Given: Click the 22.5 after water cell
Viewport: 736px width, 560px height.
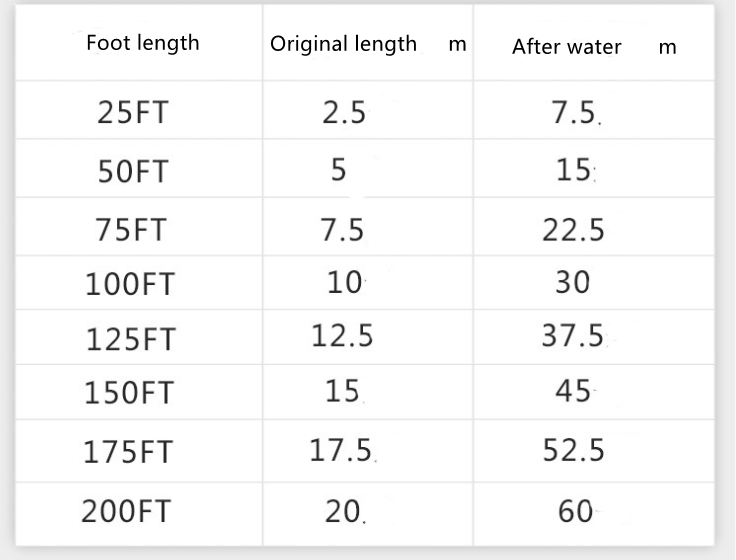Looking at the screenshot, I should 573,230.
